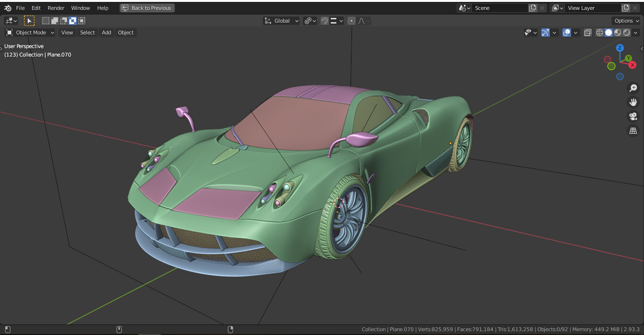Toggle the Show Gizmos visibility control
Viewport: 644px width, 335px height.
point(546,32)
